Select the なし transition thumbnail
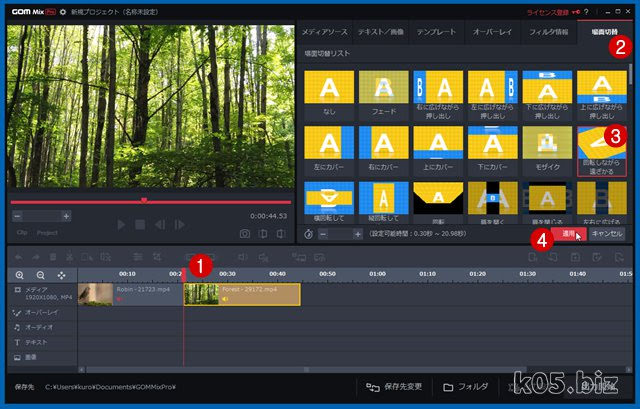The height and width of the screenshot is (409, 640). 329,87
